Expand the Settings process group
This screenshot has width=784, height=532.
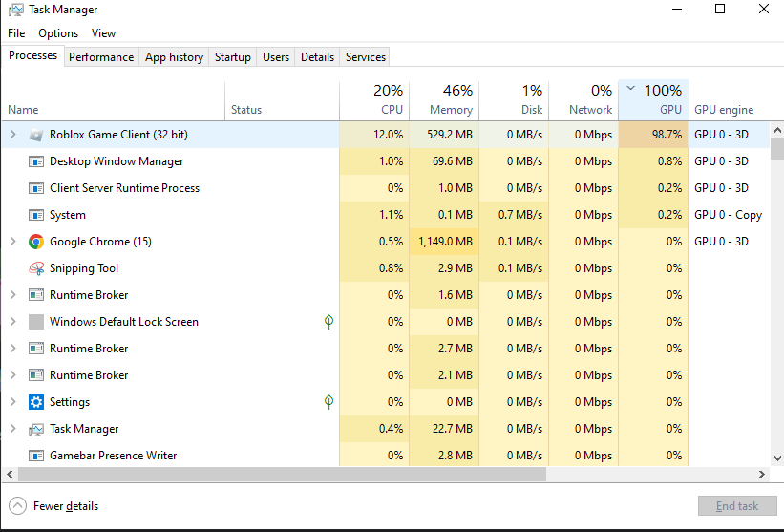13,402
